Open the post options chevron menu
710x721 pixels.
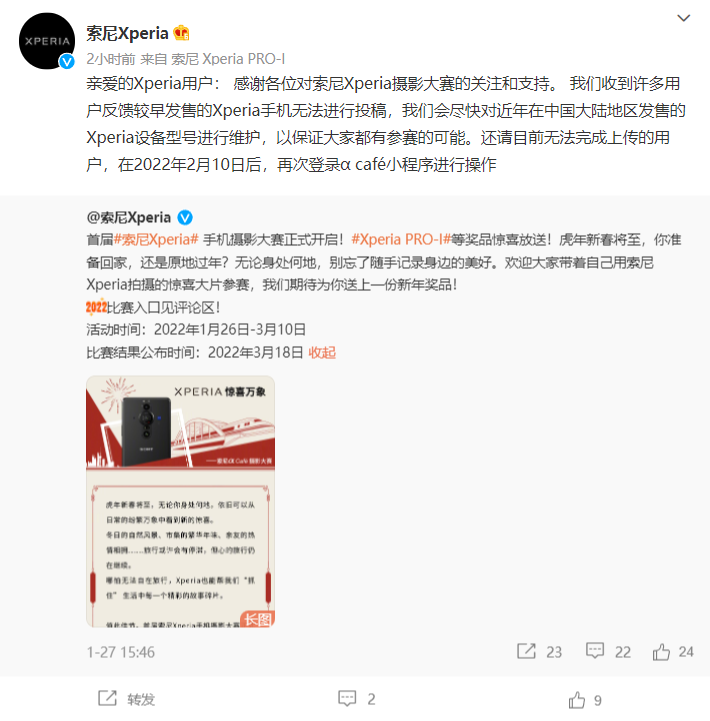(684, 18)
